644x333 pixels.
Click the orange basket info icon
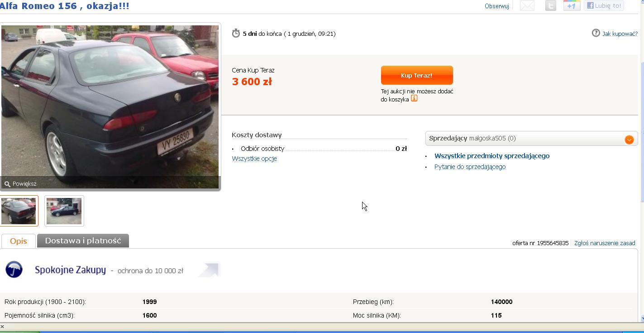pyautogui.click(x=414, y=98)
